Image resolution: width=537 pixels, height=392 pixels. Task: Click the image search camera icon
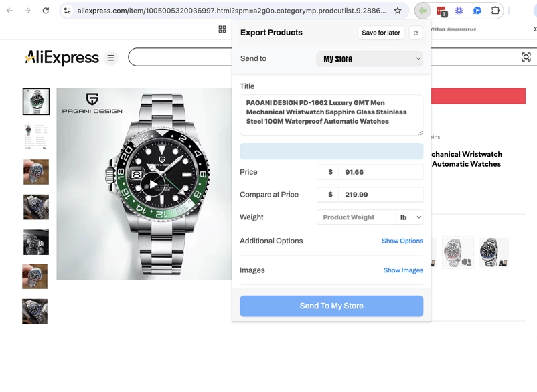526,58
